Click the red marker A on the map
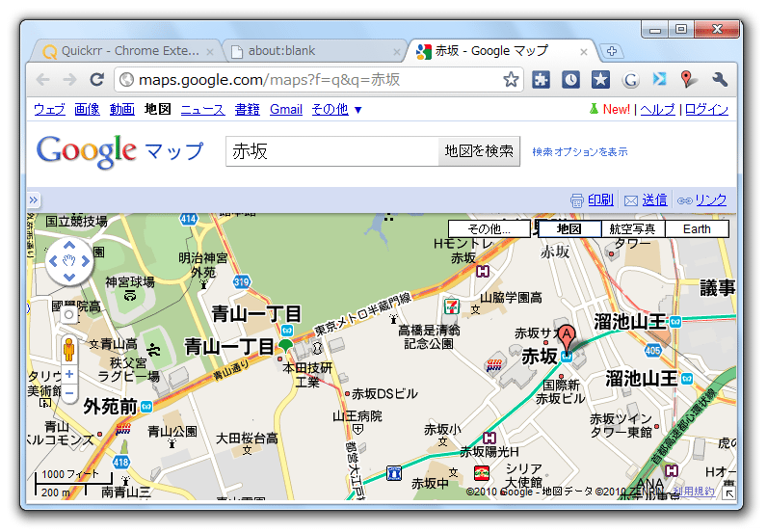 click(568, 337)
